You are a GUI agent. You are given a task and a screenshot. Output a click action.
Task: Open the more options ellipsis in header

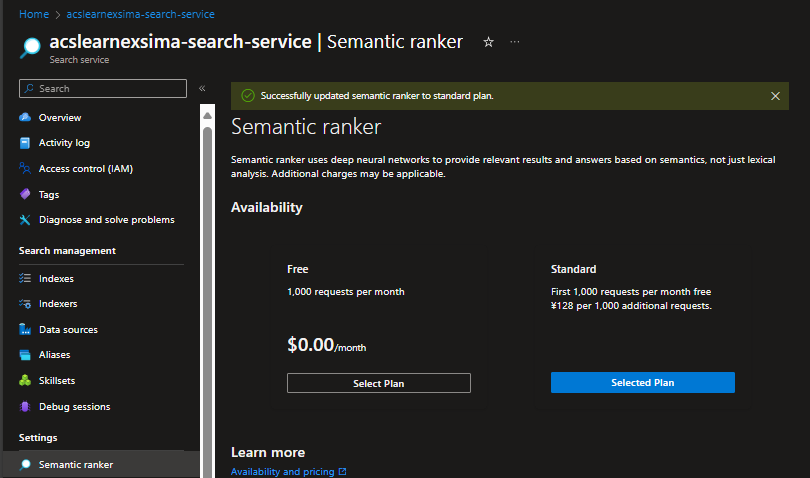[515, 42]
